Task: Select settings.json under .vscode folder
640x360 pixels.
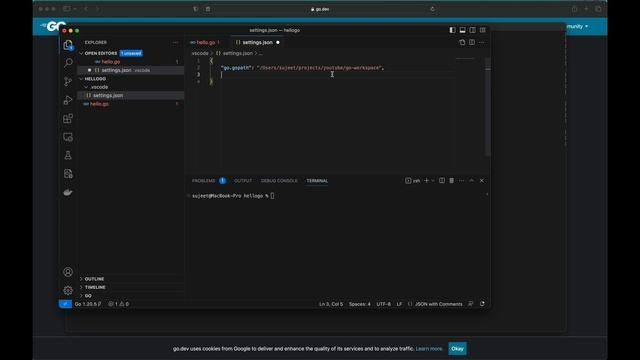Action: (x=131, y=96)
